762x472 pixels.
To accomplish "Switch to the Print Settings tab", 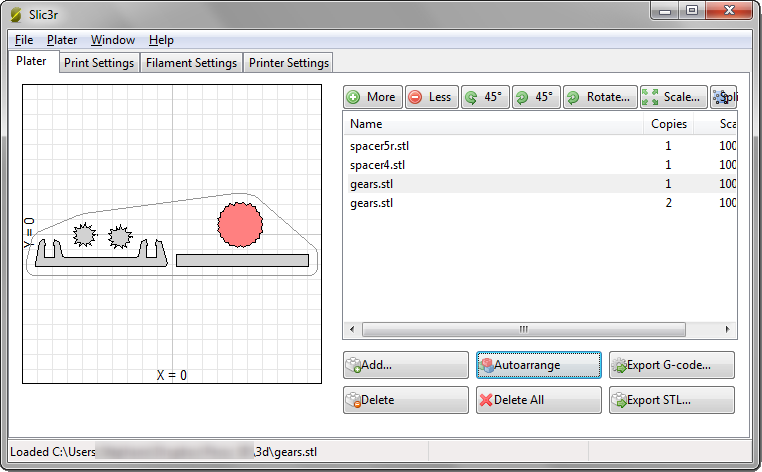I will [x=99, y=63].
